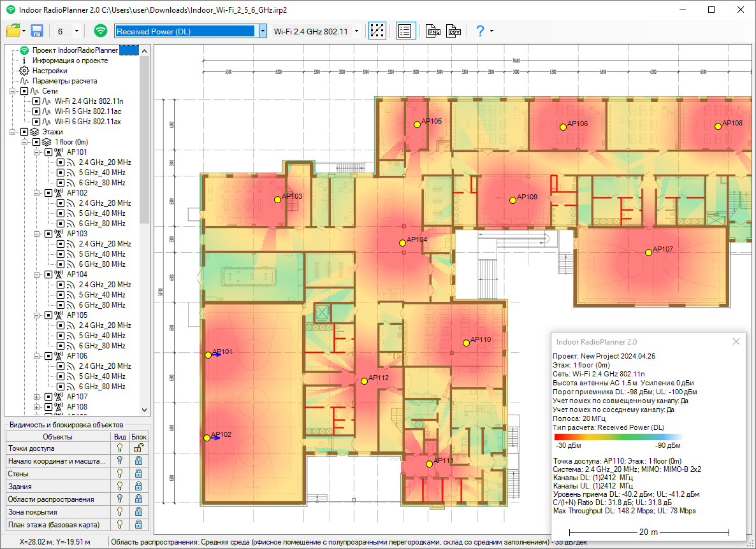The height and width of the screenshot is (549, 756).
Task: Click the open project folder icon
Action: coord(13,31)
